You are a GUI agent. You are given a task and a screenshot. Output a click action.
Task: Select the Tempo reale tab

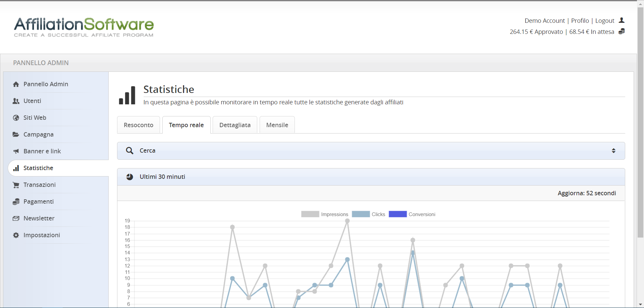pos(186,125)
